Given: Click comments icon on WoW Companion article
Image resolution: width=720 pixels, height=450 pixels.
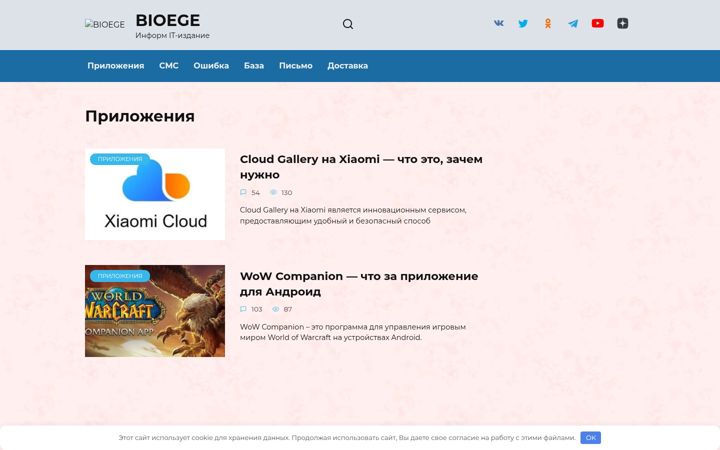Looking at the screenshot, I should (x=243, y=309).
